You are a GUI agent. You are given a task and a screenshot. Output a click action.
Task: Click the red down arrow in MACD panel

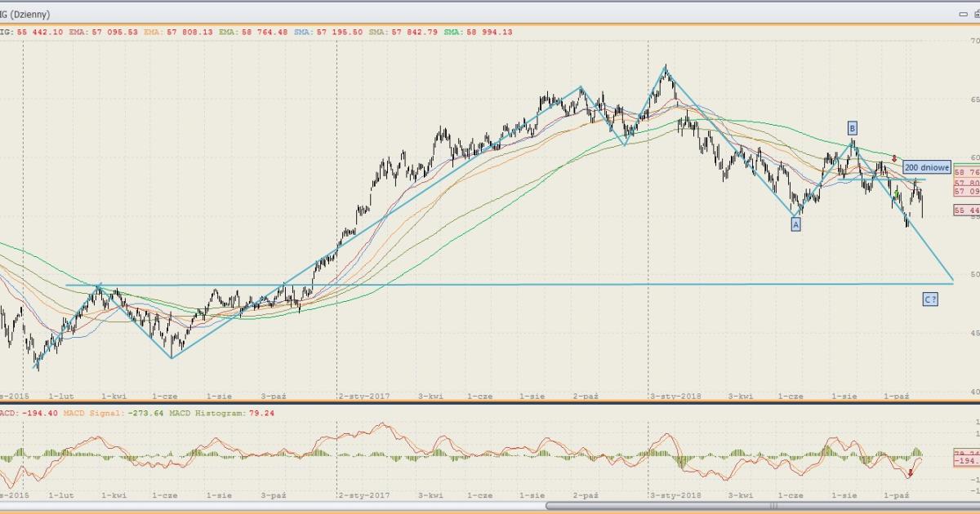click(x=910, y=472)
